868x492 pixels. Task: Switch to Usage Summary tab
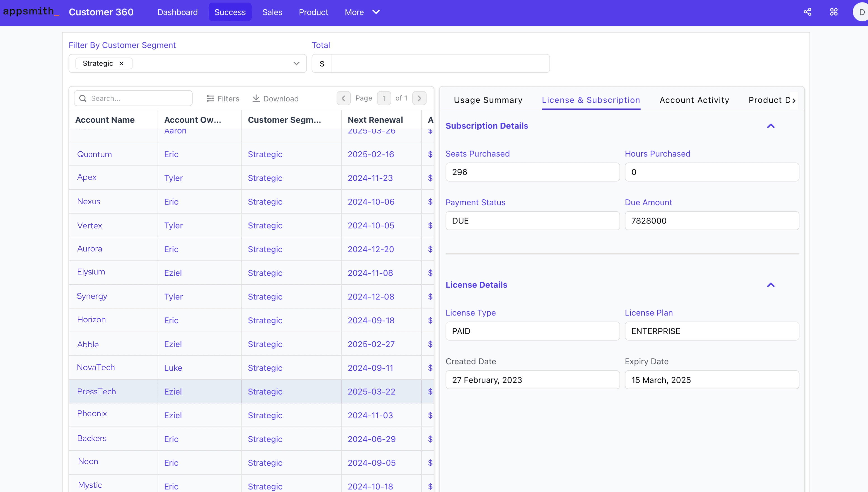pos(488,100)
